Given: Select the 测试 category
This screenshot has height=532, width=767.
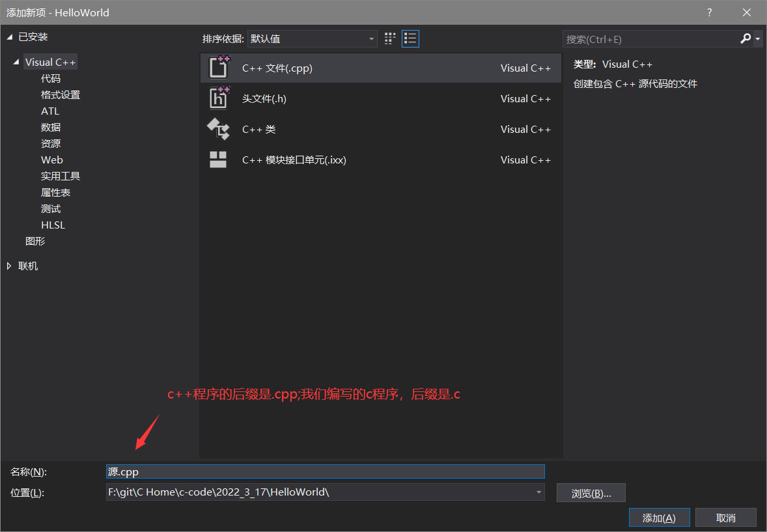Looking at the screenshot, I should (x=51, y=209).
